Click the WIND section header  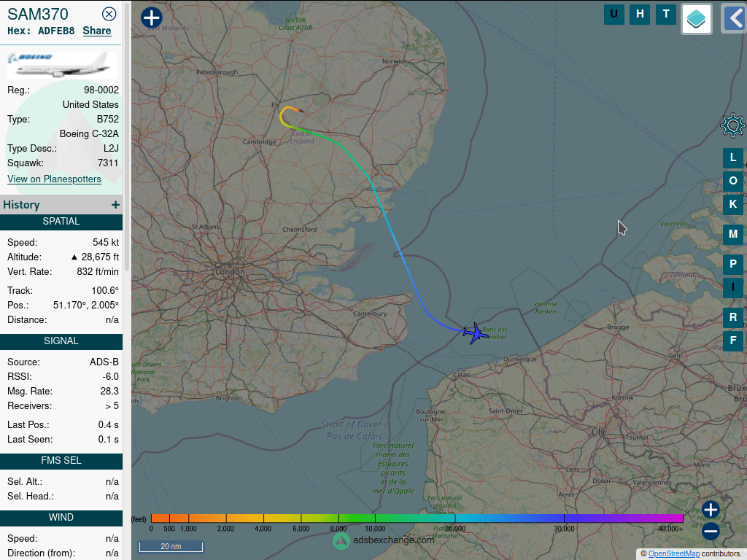pos(61,518)
